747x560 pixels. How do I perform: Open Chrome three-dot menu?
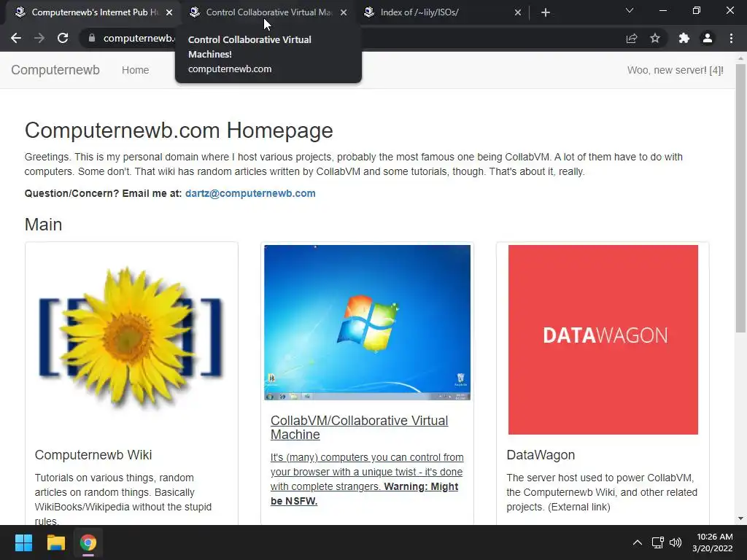click(x=731, y=38)
